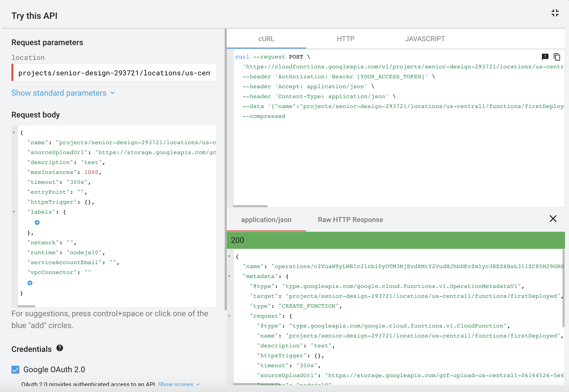Add new request body property plus circle
The width and height of the screenshot is (569, 392).
(x=30, y=283)
